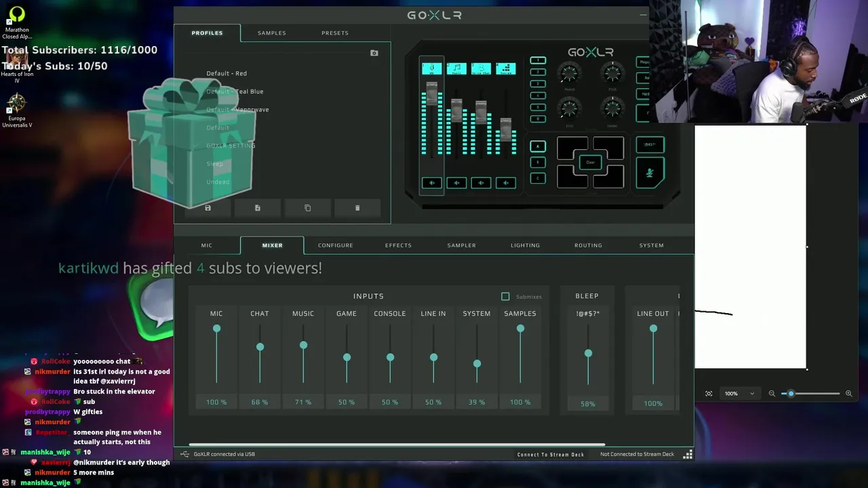Image resolution: width=868 pixels, height=488 pixels.
Task: Open the Sampler tab
Action: click(x=462, y=245)
